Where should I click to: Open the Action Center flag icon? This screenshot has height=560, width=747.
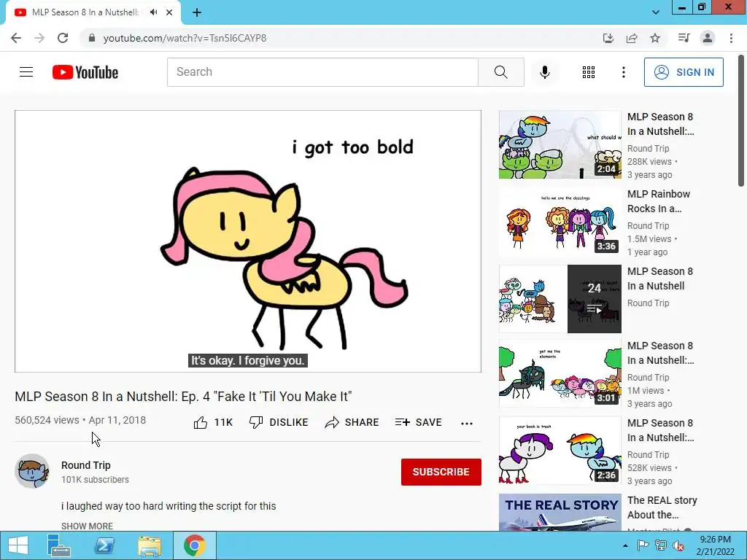(x=643, y=545)
